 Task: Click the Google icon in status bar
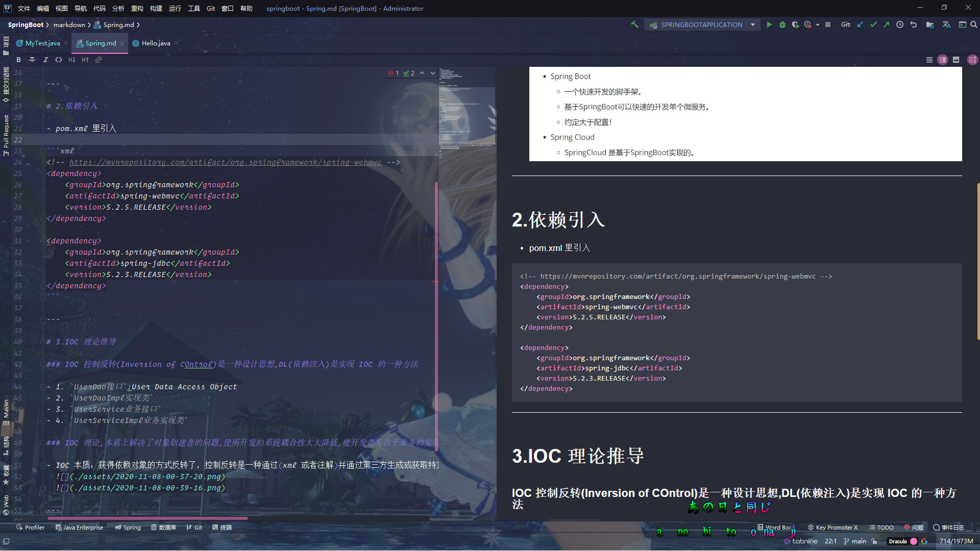pos(924,541)
